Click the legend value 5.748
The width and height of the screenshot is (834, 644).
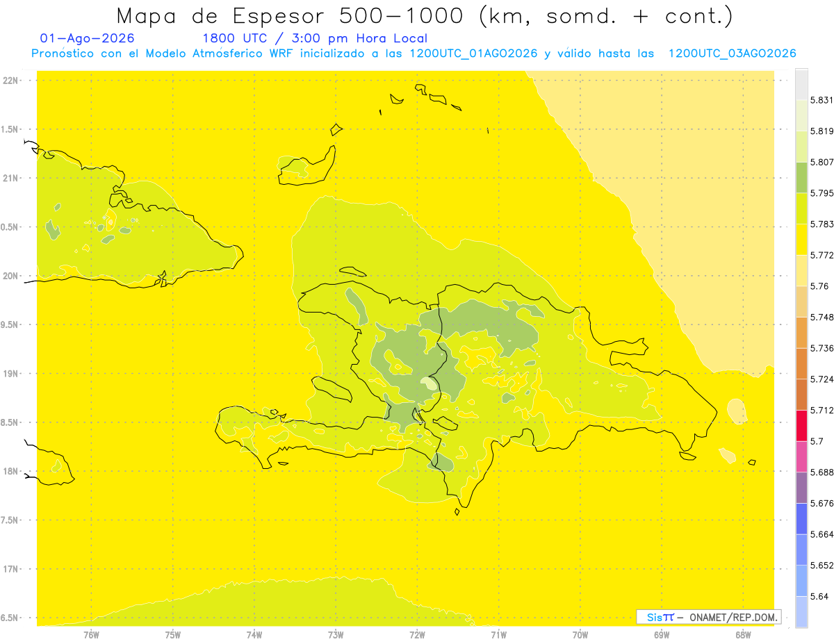(822, 317)
